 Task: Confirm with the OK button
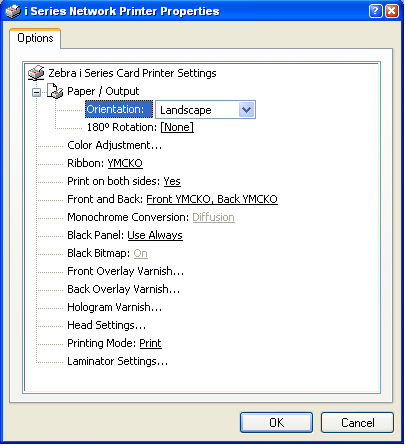(x=276, y=423)
